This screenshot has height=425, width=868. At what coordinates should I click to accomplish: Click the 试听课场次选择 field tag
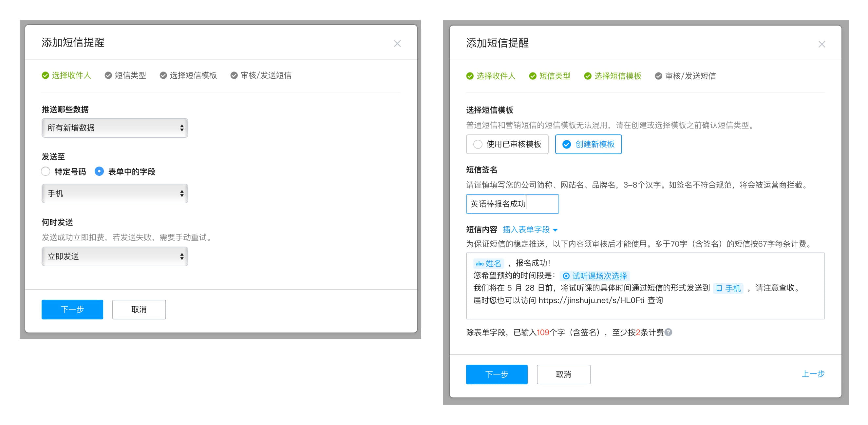click(x=595, y=276)
